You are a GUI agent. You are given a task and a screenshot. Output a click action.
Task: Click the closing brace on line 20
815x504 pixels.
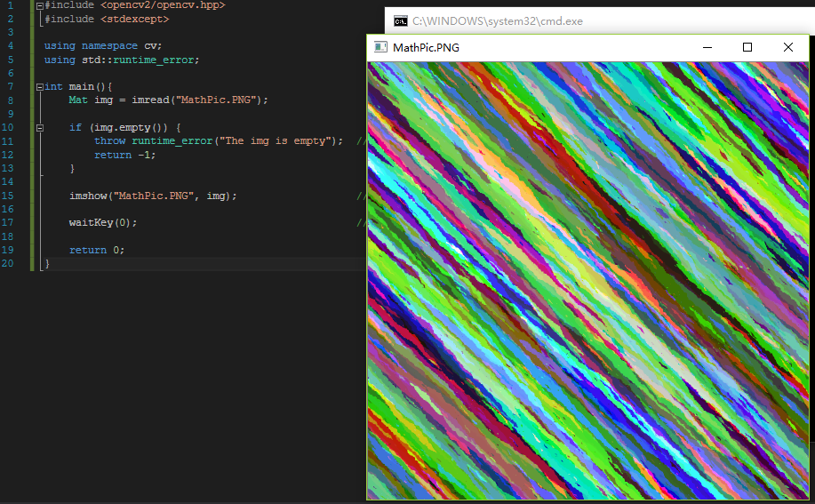[x=47, y=264]
